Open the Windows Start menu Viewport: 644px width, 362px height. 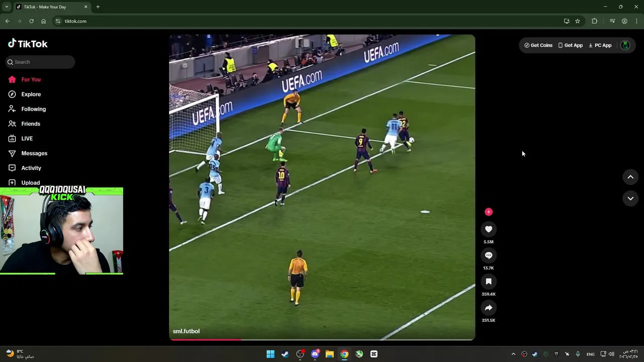pyautogui.click(x=270, y=354)
